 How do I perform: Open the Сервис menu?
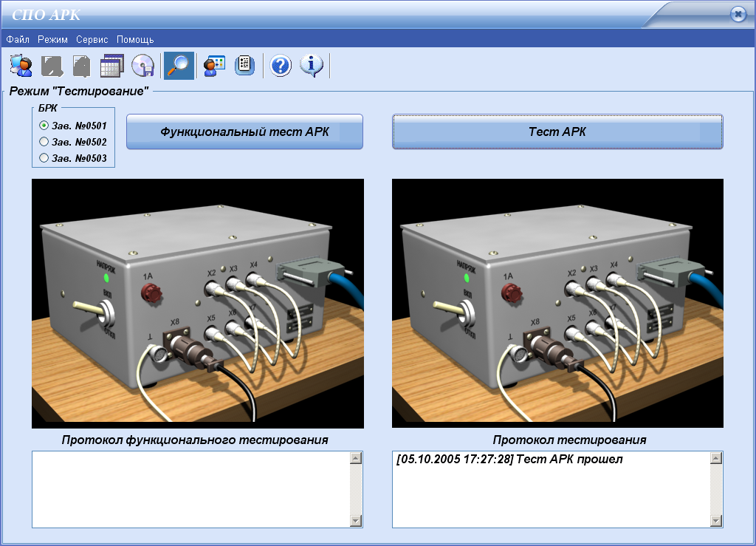(x=92, y=39)
